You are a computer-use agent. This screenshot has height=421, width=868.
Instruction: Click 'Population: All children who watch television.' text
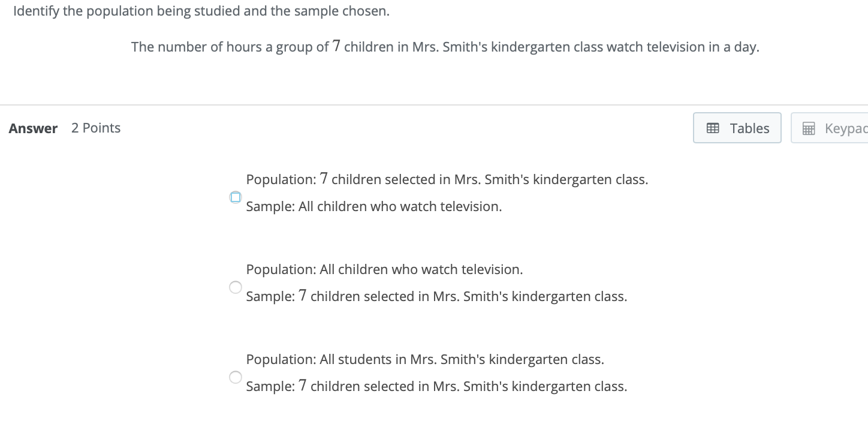click(384, 269)
